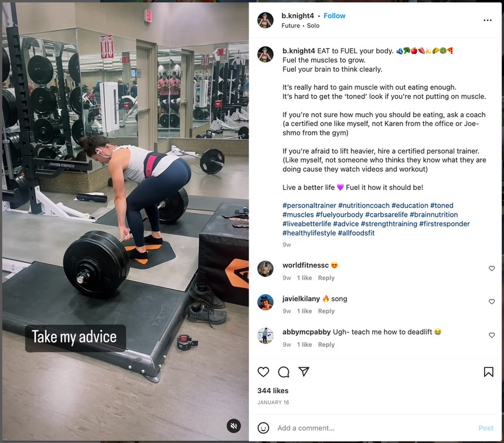Open the emoji picker smiley icon
This screenshot has width=504, height=443.
(263, 428)
